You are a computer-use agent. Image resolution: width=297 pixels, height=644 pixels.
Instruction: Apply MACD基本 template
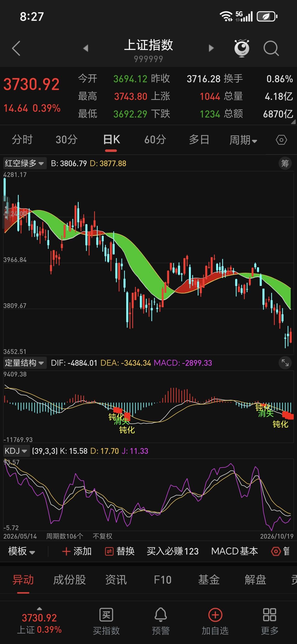(235, 551)
